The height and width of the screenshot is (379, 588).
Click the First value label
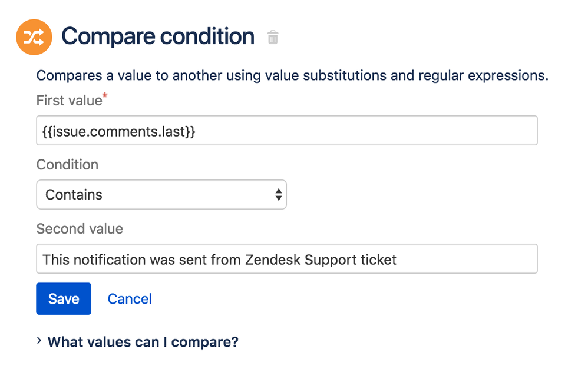(x=69, y=101)
